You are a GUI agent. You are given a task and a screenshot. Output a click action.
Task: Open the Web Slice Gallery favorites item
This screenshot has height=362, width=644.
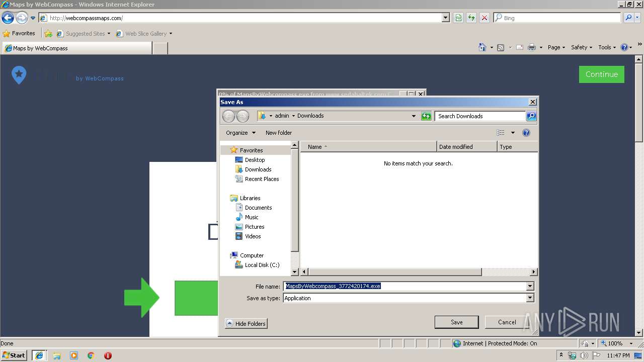click(x=144, y=34)
